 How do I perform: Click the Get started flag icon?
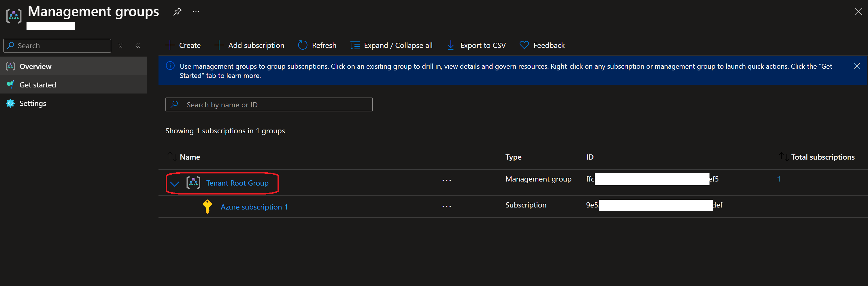[x=10, y=85]
